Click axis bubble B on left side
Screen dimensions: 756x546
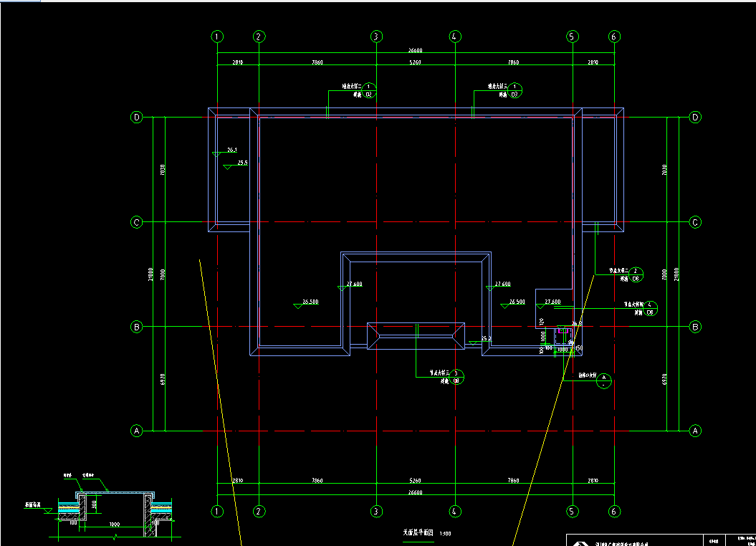coord(136,327)
